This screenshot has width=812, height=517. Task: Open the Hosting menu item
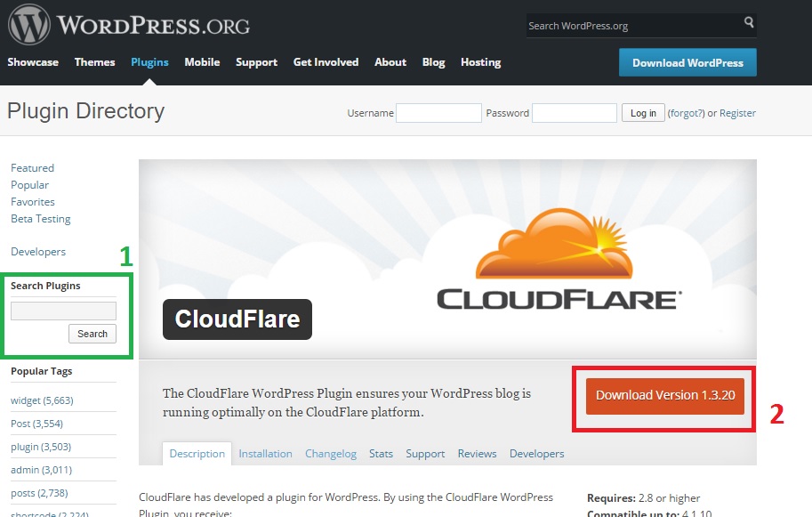point(480,62)
